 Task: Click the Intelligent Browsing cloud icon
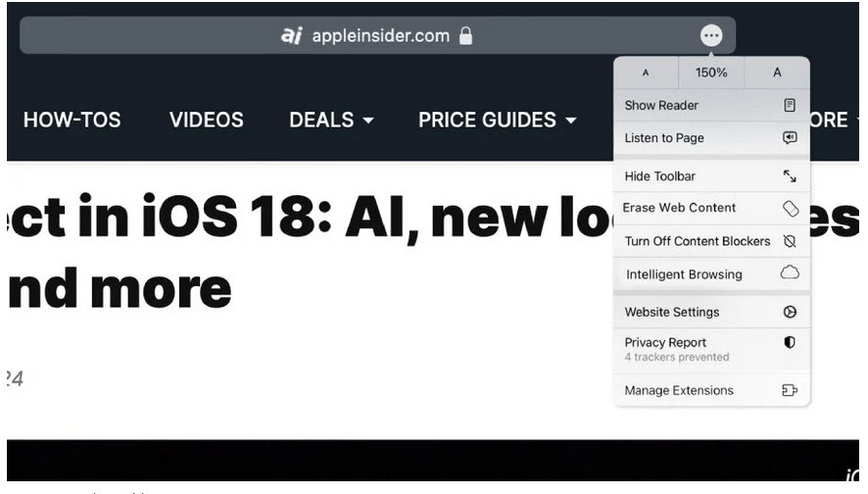click(790, 272)
